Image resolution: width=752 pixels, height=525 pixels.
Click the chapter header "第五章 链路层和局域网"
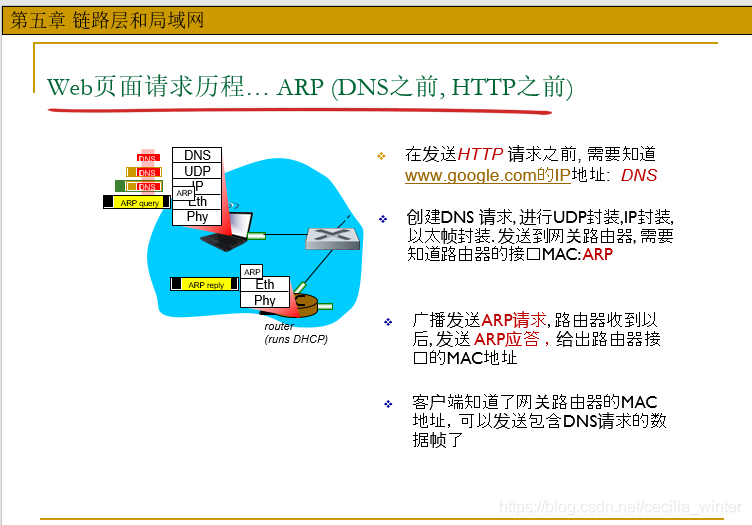tap(107, 21)
